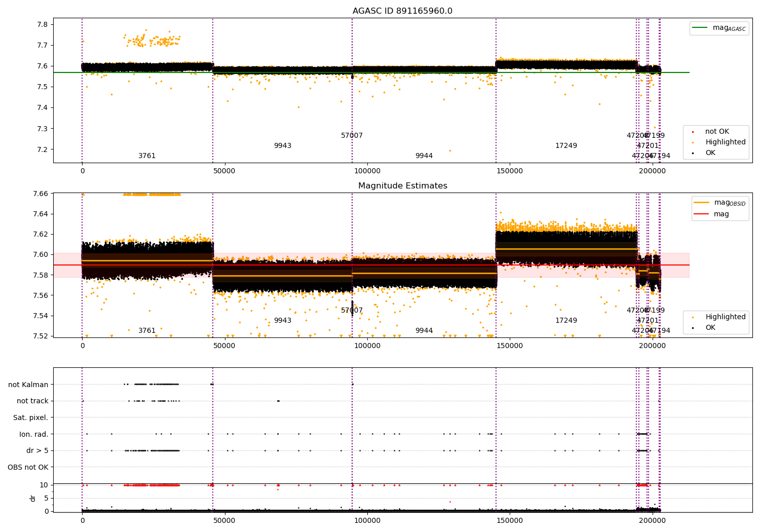Click the 7.52 y-axis tick label
760x532 pixels.
coord(41,336)
